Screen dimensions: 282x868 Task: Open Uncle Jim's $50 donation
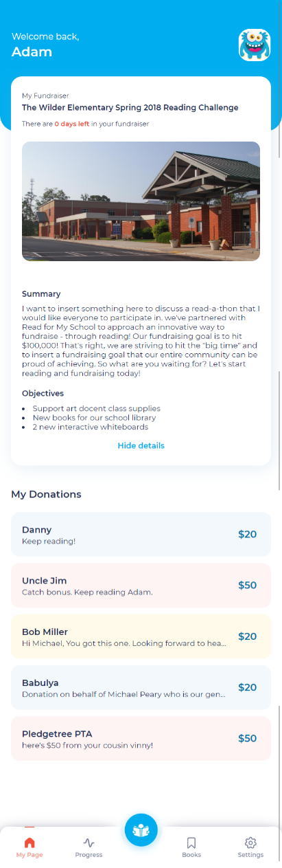141,585
